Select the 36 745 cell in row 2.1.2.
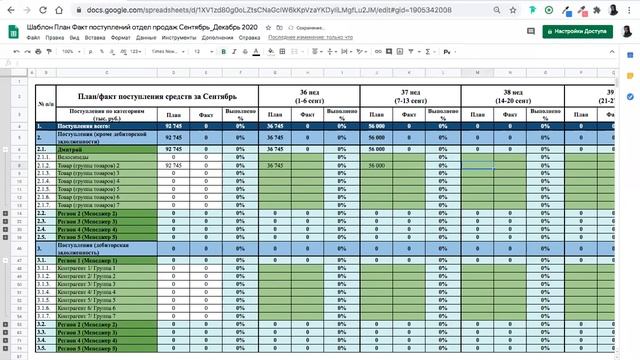 [275, 166]
